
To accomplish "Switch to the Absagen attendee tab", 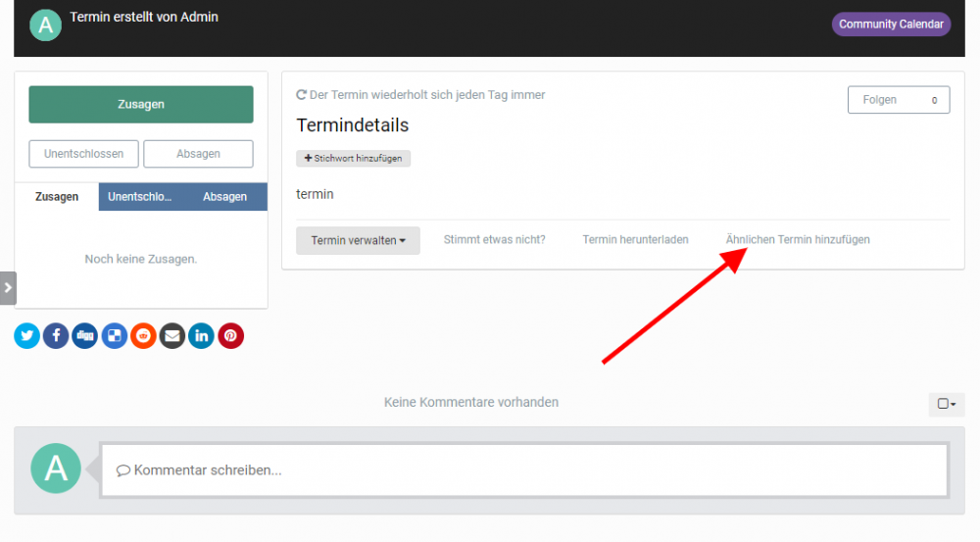I will [x=224, y=197].
